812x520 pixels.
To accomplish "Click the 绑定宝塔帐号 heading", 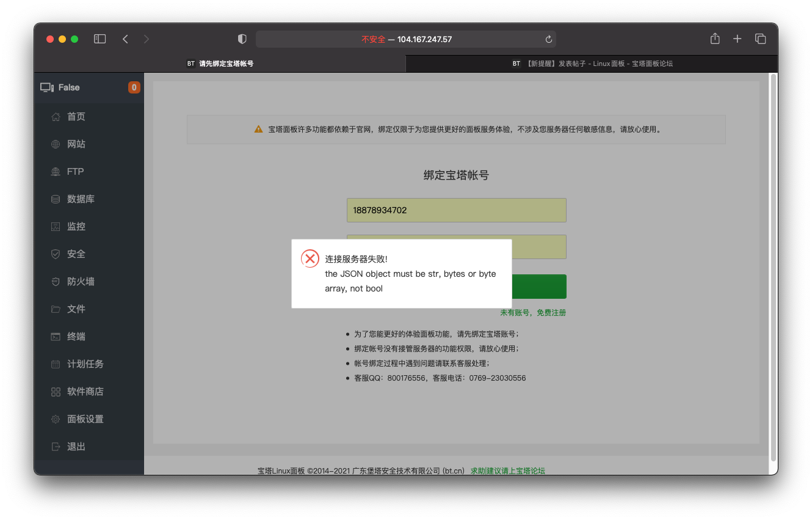I will tap(457, 175).
